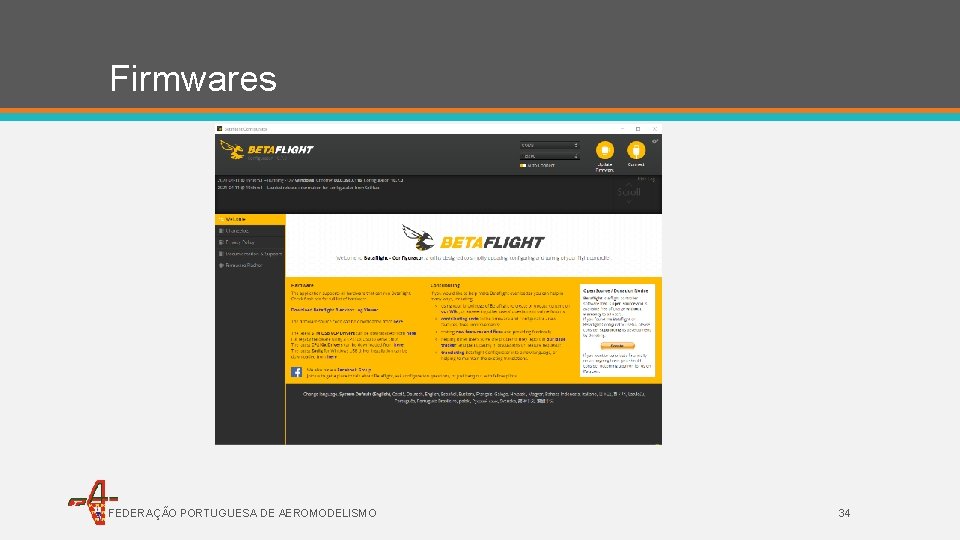The width and height of the screenshot is (960, 540).
Task: Click the log Scroll indicator
Action: (x=628, y=194)
